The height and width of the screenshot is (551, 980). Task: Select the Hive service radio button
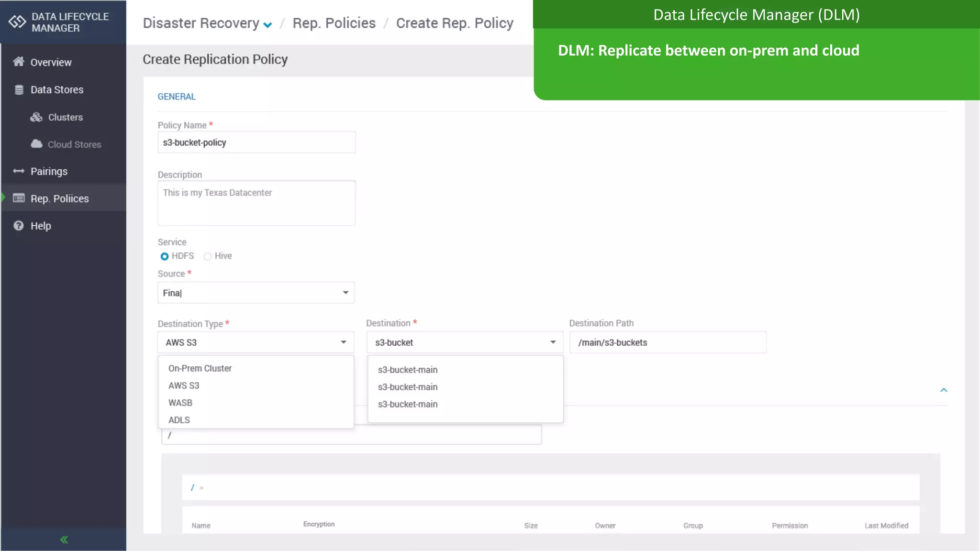[207, 256]
